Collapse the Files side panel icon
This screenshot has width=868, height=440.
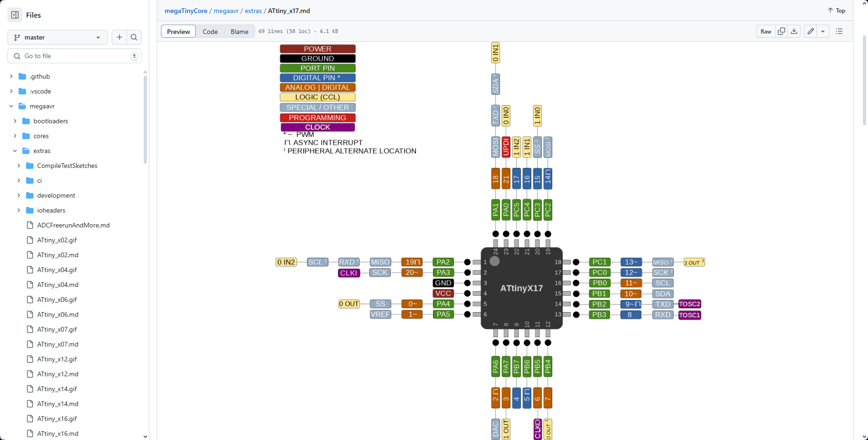15,15
